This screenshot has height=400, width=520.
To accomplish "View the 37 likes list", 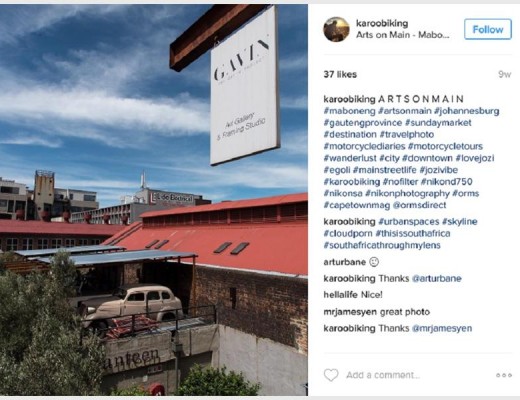I will pos(340,74).
